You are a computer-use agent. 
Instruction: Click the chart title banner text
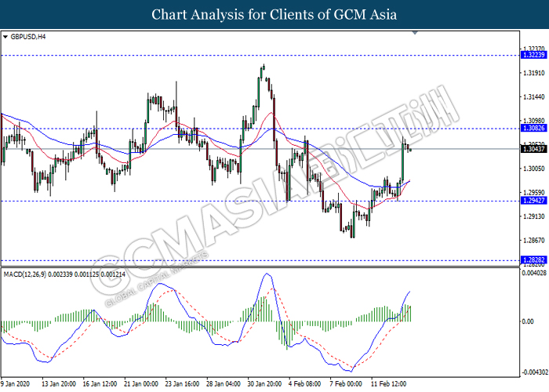pyautogui.click(x=274, y=14)
